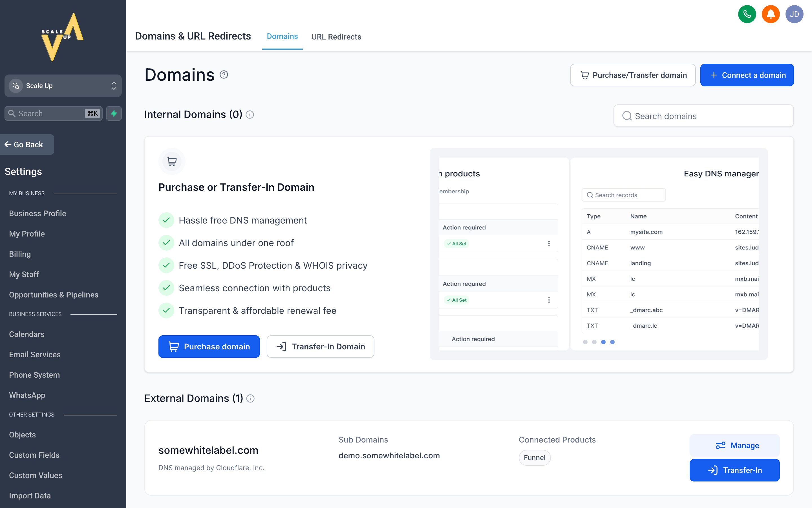This screenshot has height=508, width=812.
Task: Switch to the Domains tab
Action: [x=282, y=37]
